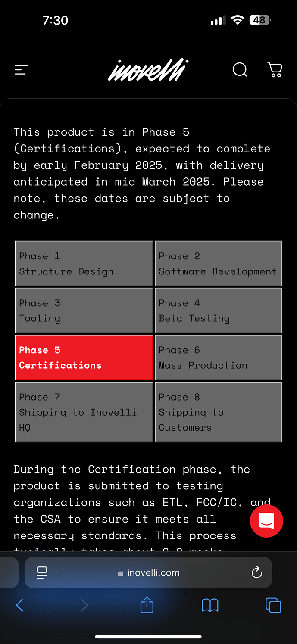Open Safari bookmarks
The width and height of the screenshot is (297, 644).
point(210,605)
